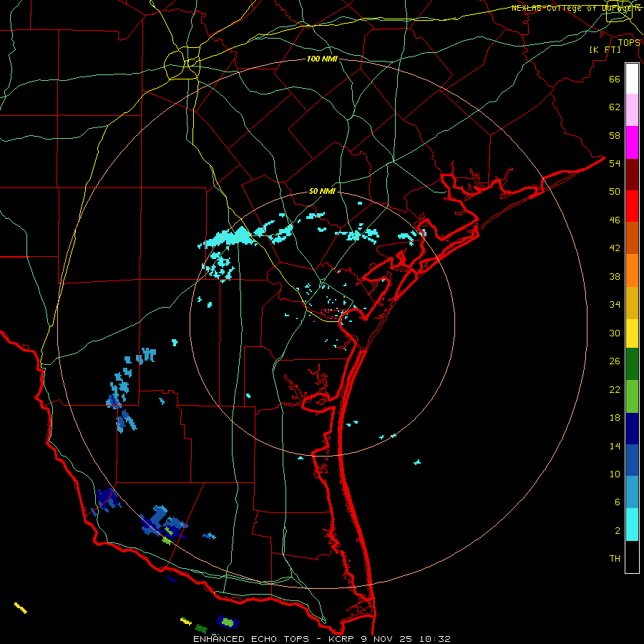
Task: Click the 62 value on the scale
Action: (x=615, y=107)
